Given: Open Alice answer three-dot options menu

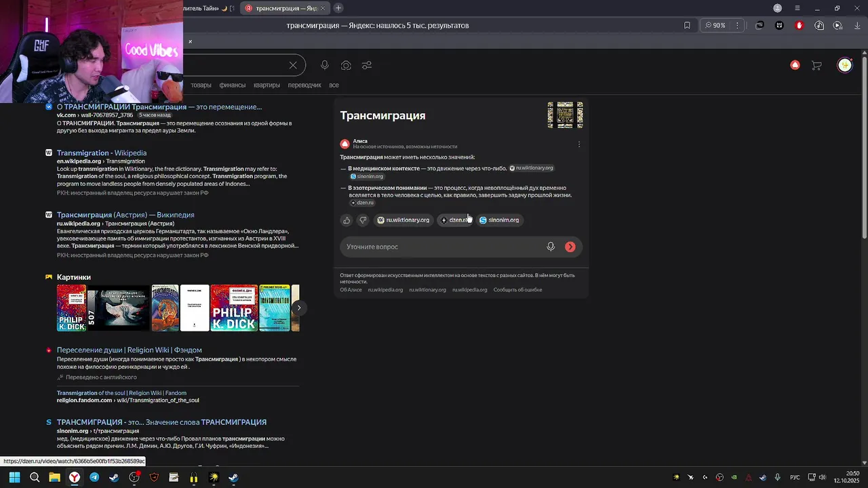Looking at the screenshot, I should [x=578, y=144].
